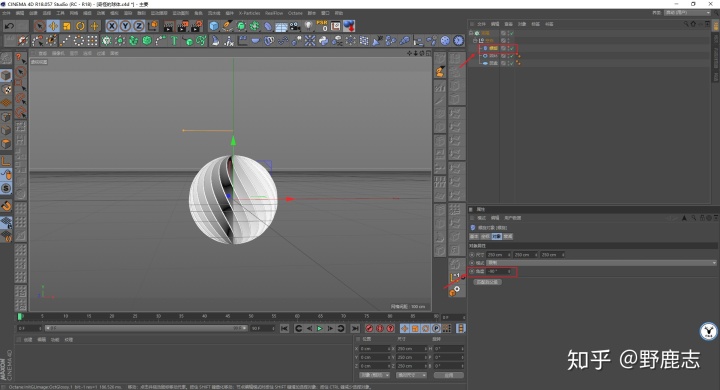Play the animation forward
This screenshot has width=720, height=390.
click(x=320, y=328)
